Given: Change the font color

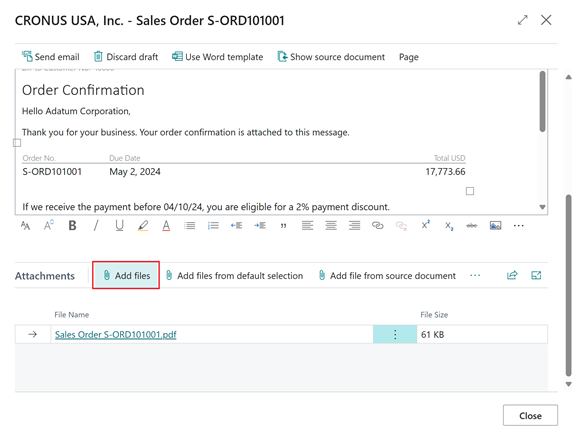Looking at the screenshot, I should [x=166, y=225].
